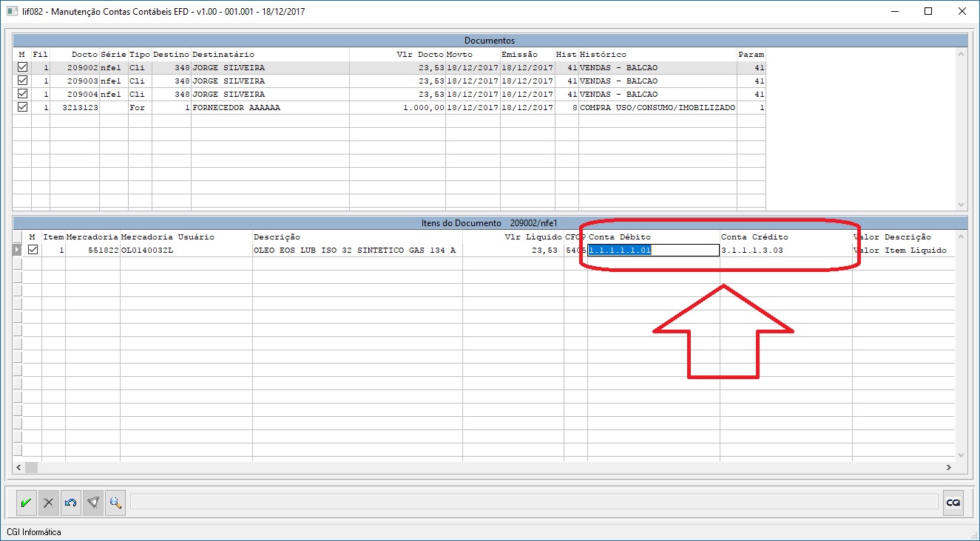Click the Valor Item Líquido cell
Screen dimensions: 980x541
(900, 251)
